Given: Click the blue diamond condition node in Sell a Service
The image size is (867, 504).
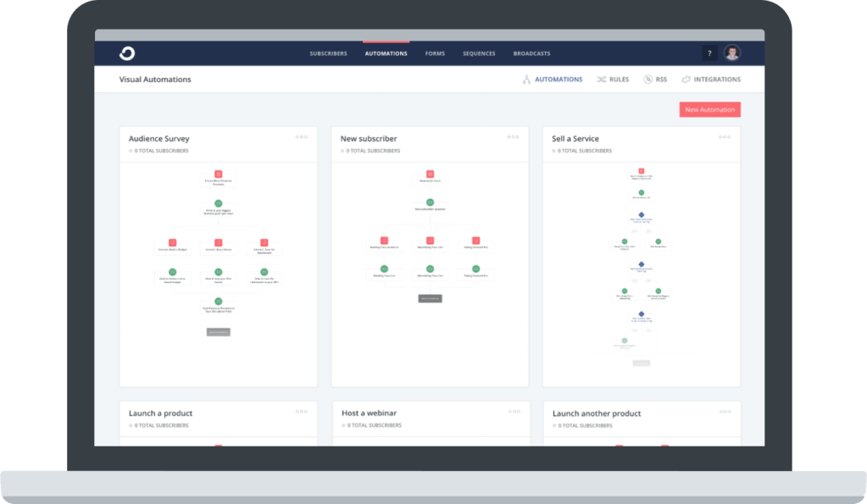Looking at the screenshot, I should coord(642,215).
